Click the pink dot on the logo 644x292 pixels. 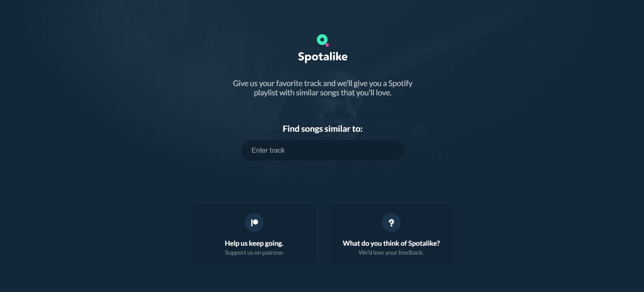coord(327,45)
